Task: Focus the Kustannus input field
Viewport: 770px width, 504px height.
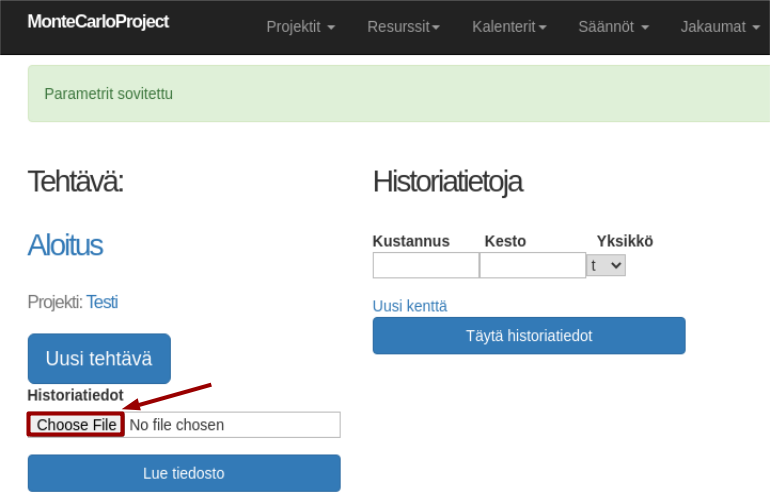Action: (x=426, y=265)
